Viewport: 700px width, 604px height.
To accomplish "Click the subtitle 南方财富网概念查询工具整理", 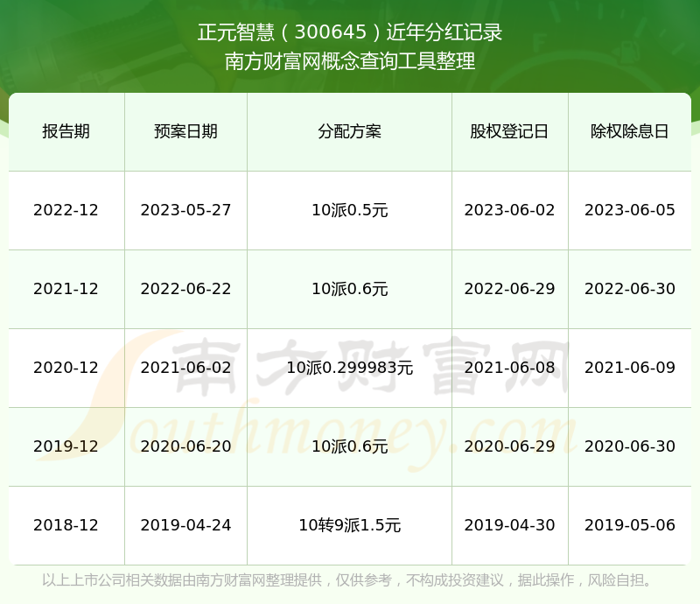I will click(349, 61).
